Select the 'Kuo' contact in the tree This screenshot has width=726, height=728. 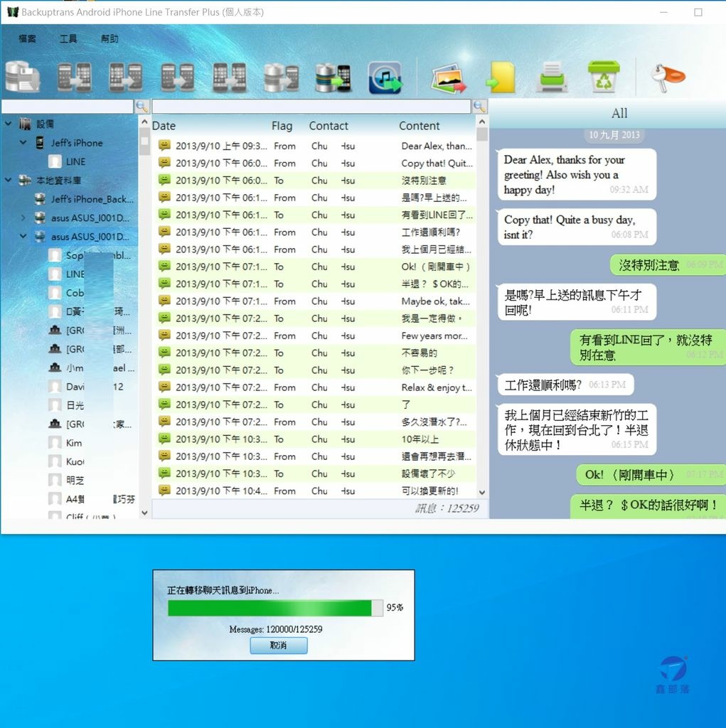pyautogui.click(x=75, y=461)
